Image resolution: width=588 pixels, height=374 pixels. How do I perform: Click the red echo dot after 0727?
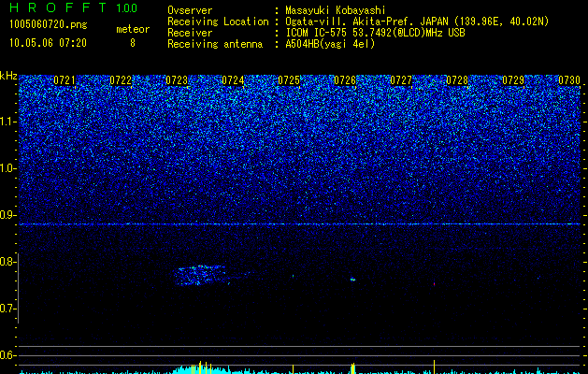tap(435, 284)
